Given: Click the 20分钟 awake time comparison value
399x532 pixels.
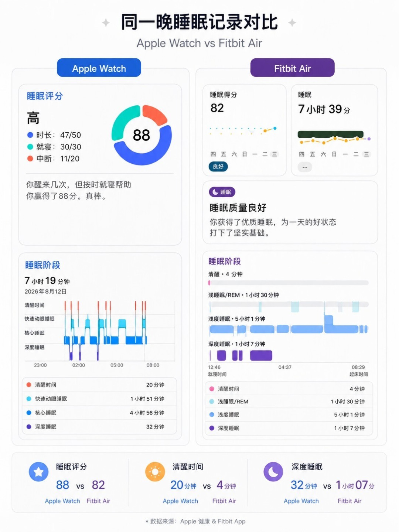Looking at the screenshot, I should 183,485.
